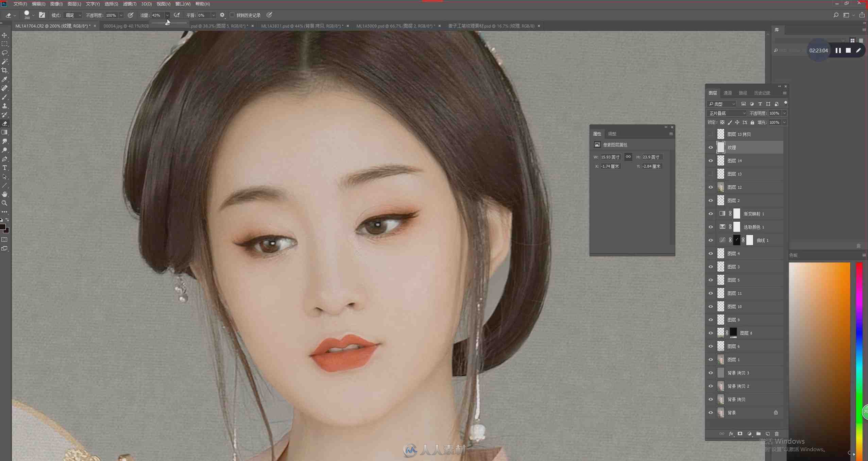
Task: Show hidden layer 图层 13
Action: pyautogui.click(x=711, y=174)
